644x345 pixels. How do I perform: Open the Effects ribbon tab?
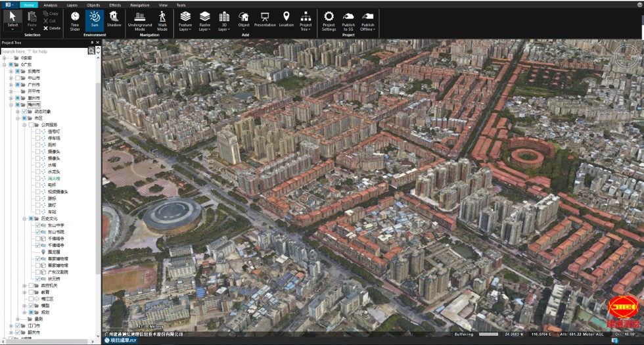(115, 5)
